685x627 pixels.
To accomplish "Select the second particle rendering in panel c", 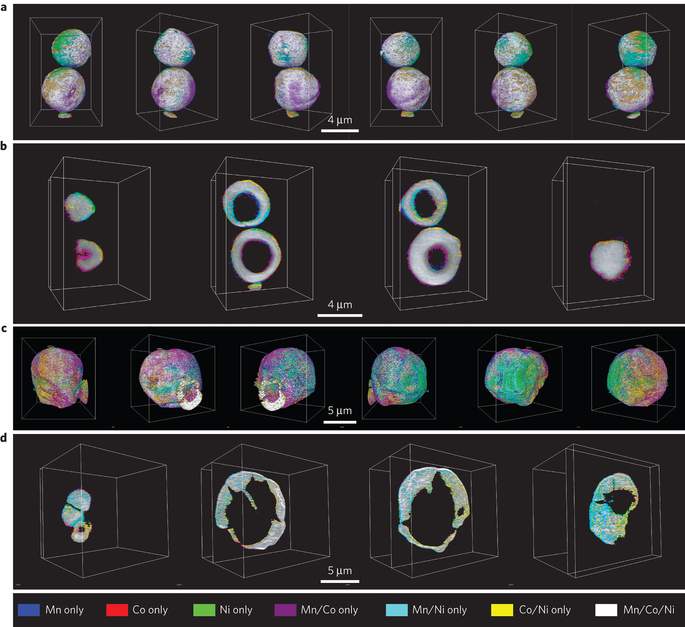I will point(173,378).
